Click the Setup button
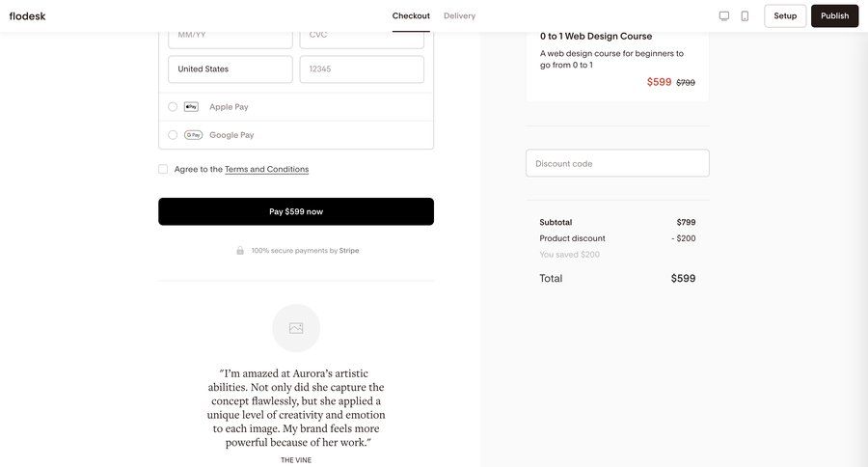 click(785, 15)
